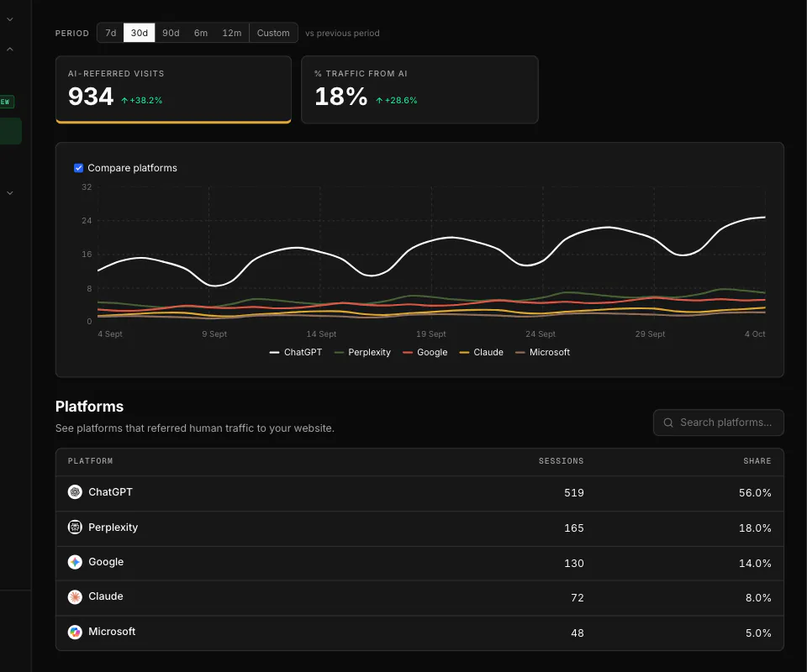Select the % Traffic from AI card
807x672 pixels.
pyautogui.click(x=419, y=90)
